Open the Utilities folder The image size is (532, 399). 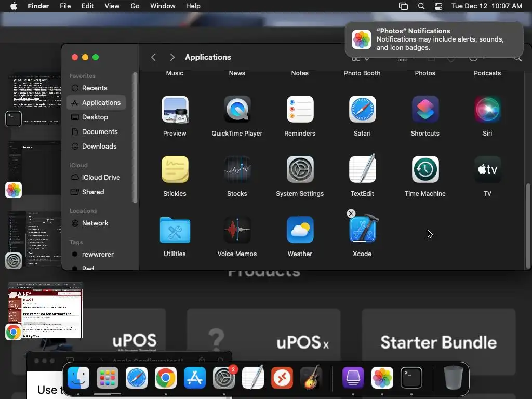point(175,230)
